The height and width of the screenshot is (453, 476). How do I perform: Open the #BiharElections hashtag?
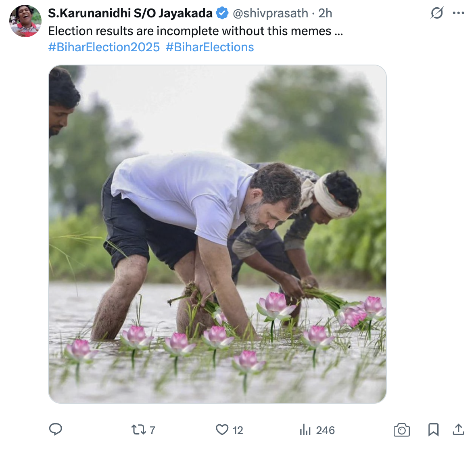(x=209, y=47)
